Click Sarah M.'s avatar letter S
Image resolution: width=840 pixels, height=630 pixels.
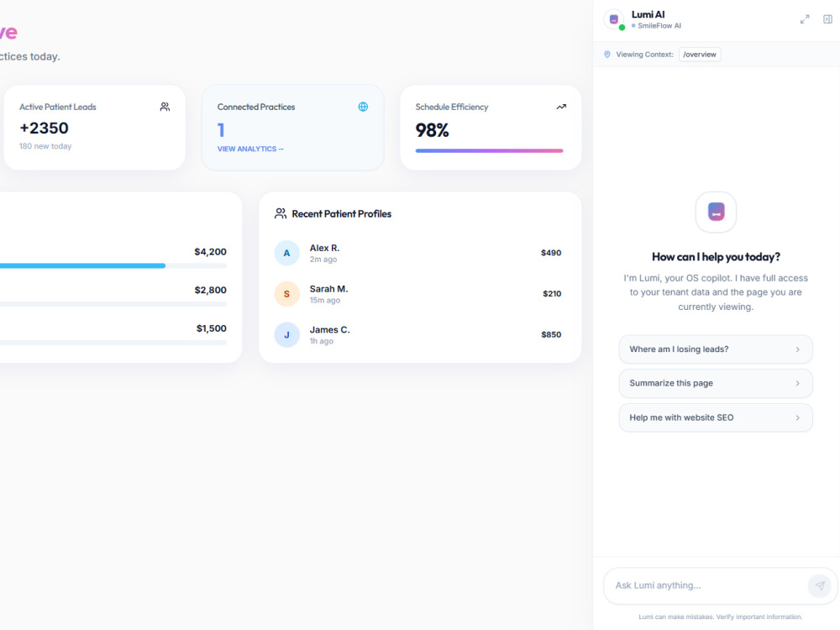[286, 293]
